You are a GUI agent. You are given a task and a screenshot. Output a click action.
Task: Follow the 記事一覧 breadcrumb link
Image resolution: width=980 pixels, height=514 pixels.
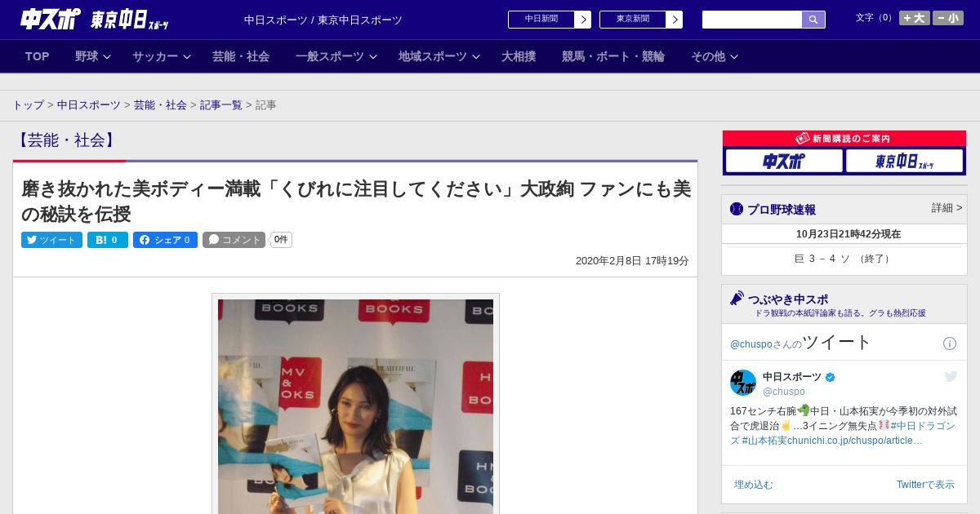click(x=221, y=105)
